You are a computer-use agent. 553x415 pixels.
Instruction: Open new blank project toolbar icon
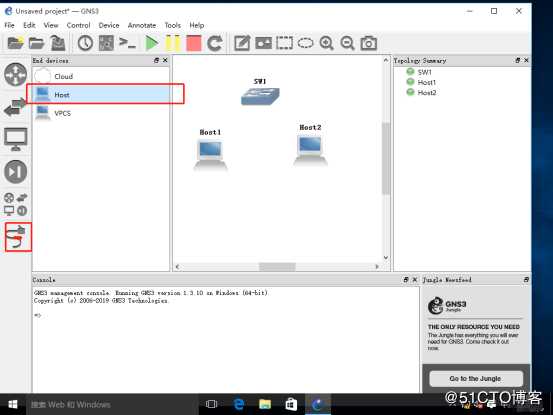click(x=16, y=43)
